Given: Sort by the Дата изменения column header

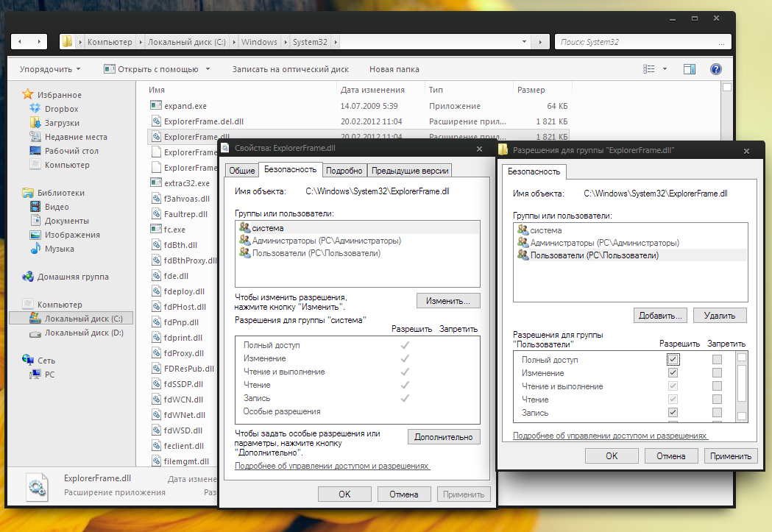Looking at the screenshot, I should 372,90.
